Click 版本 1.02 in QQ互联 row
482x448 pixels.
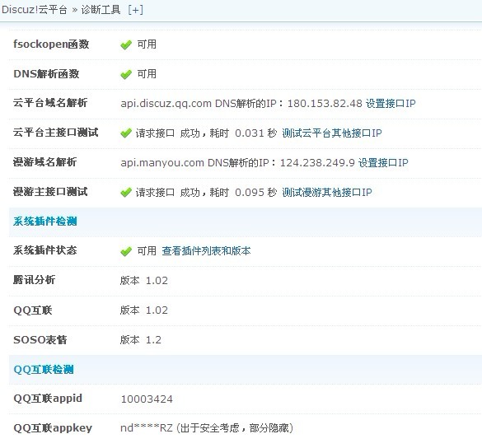(144, 310)
